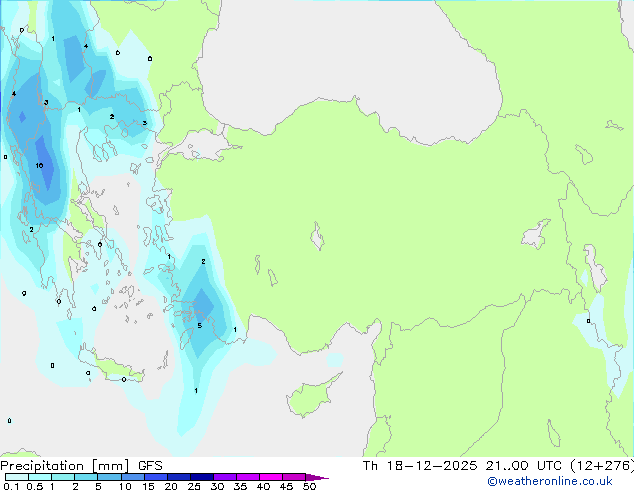
Task: Click the 'GFS' model label
Action: click(150, 466)
